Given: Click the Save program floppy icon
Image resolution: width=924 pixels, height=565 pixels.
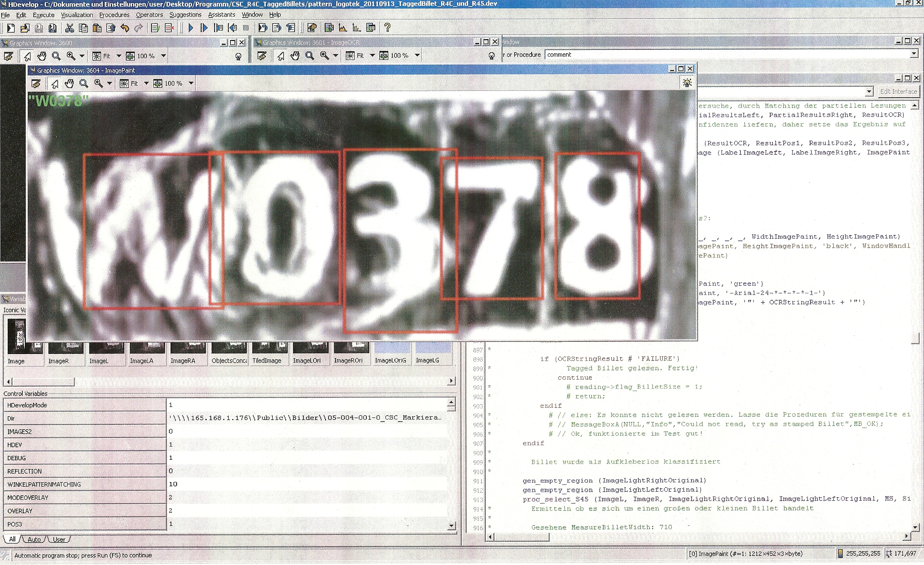Looking at the screenshot, I should point(39,28).
